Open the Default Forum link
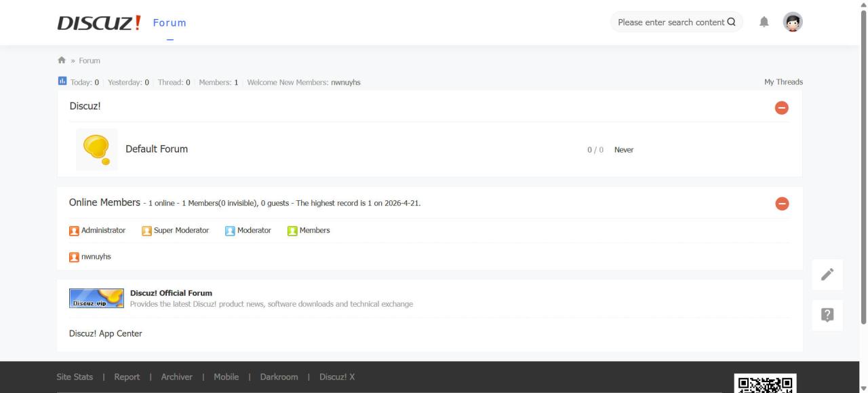868x393 pixels. [x=157, y=149]
